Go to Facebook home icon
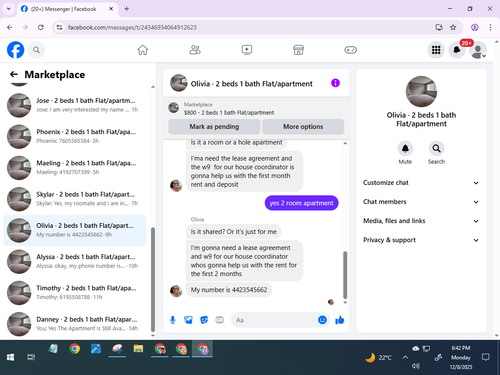Image resolution: width=500 pixels, height=375 pixels. (143, 50)
